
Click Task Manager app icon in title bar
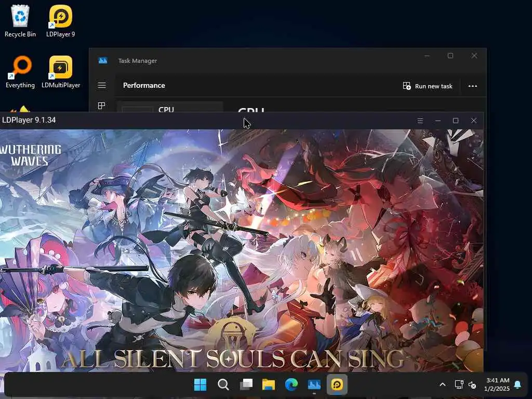(103, 61)
